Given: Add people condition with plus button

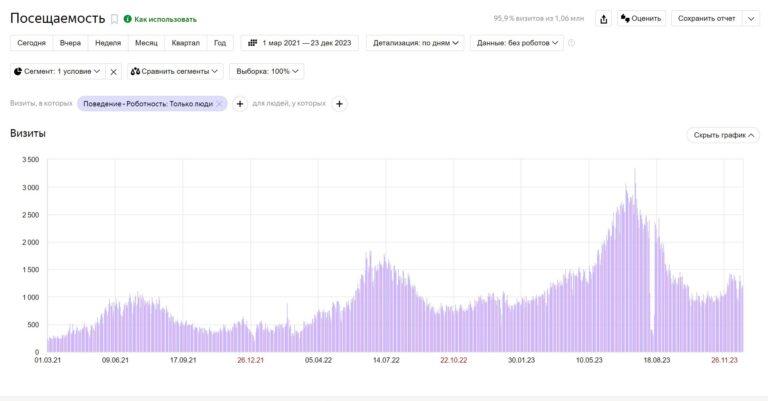Looking at the screenshot, I should [x=339, y=104].
